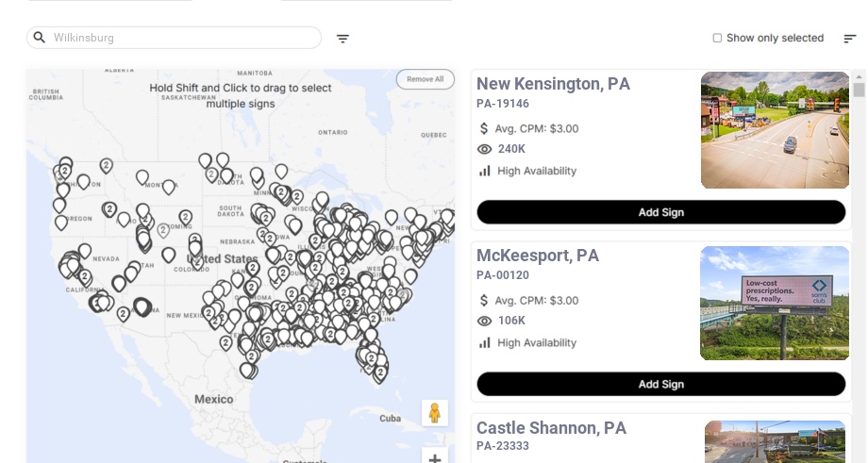Add the New Kensington, PA sign

point(660,212)
